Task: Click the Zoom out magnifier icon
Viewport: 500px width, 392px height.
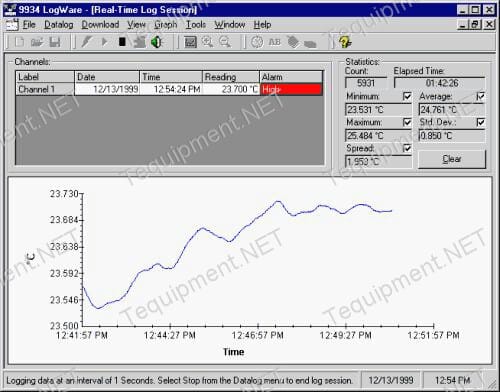Action: click(x=225, y=42)
